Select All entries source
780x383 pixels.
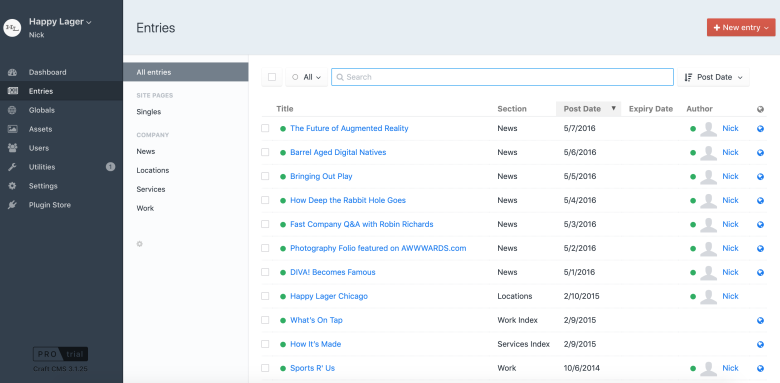click(186, 72)
